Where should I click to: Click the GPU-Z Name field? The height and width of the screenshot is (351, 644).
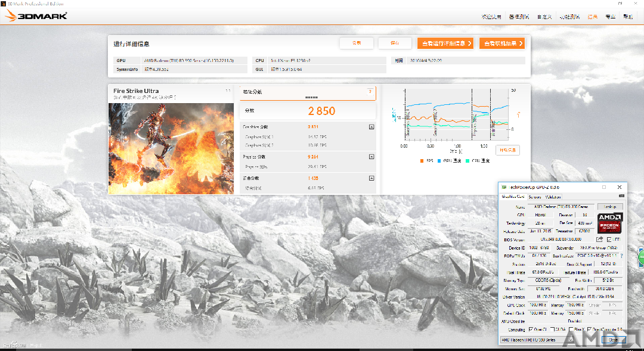click(x=561, y=207)
